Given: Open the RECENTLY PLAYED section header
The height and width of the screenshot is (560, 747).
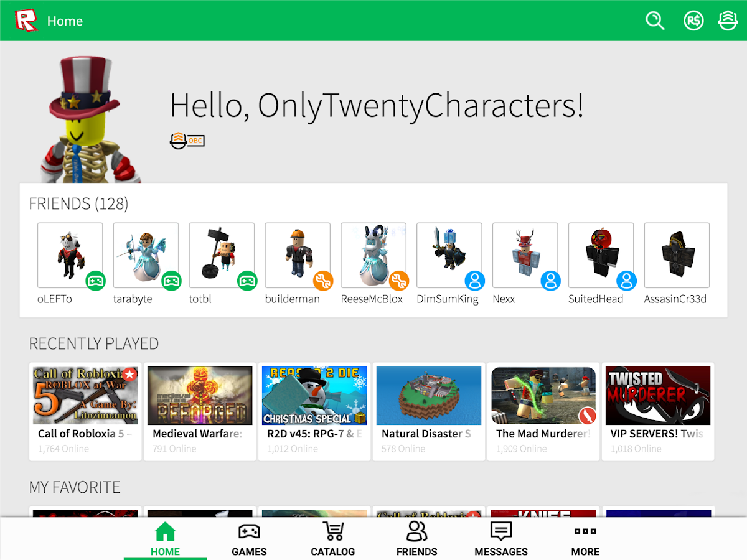Looking at the screenshot, I should (x=94, y=343).
